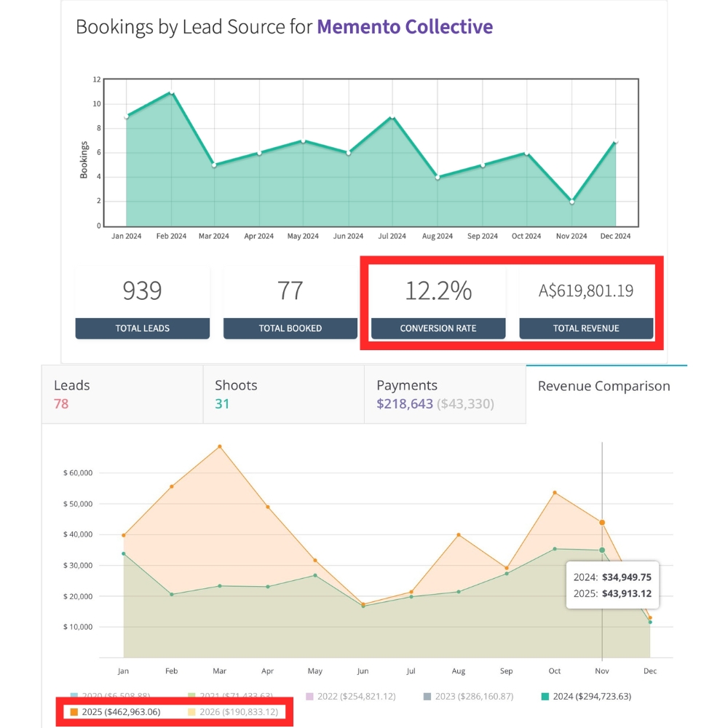The height and width of the screenshot is (728, 728).
Task: Click the Total Revenue button
Action: click(586, 328)
